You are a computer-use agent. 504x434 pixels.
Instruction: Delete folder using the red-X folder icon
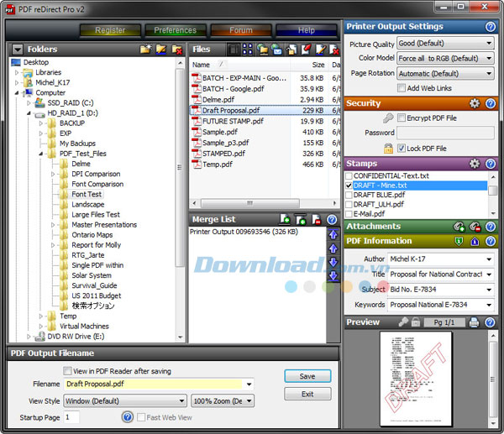click(x=176, y=50)
